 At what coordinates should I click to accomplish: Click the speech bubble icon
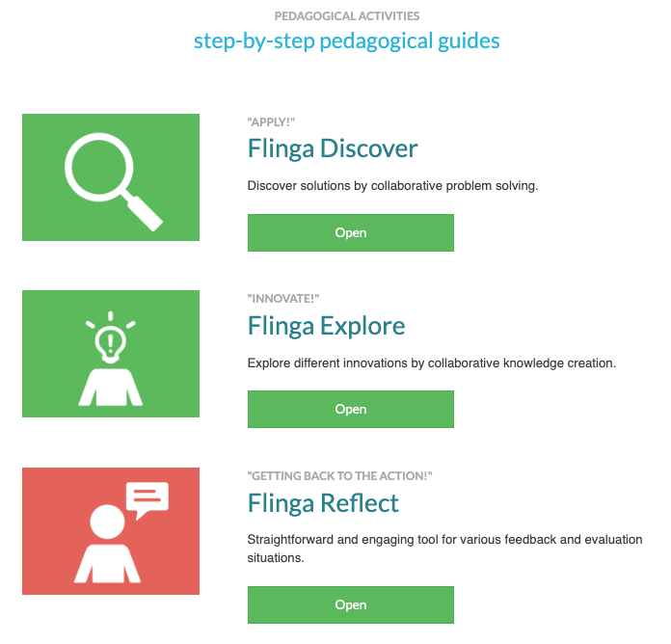(146, 498)
